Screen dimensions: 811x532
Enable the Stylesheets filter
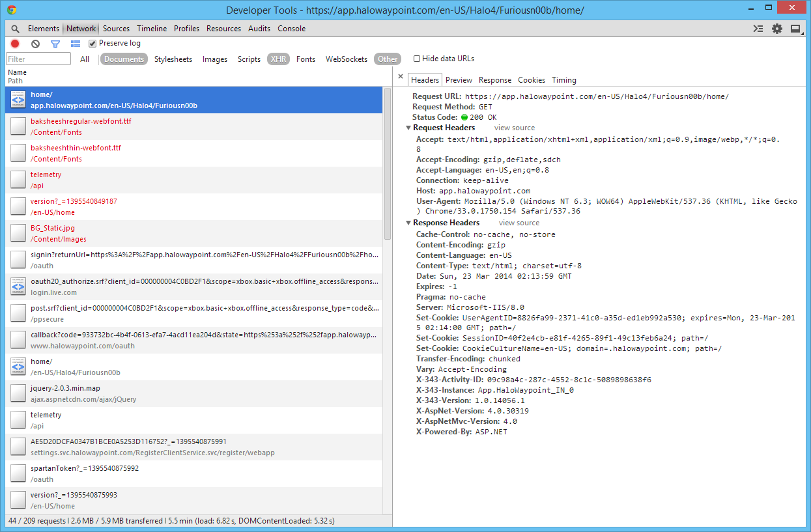pyautogui.click(x=173, y=59)
